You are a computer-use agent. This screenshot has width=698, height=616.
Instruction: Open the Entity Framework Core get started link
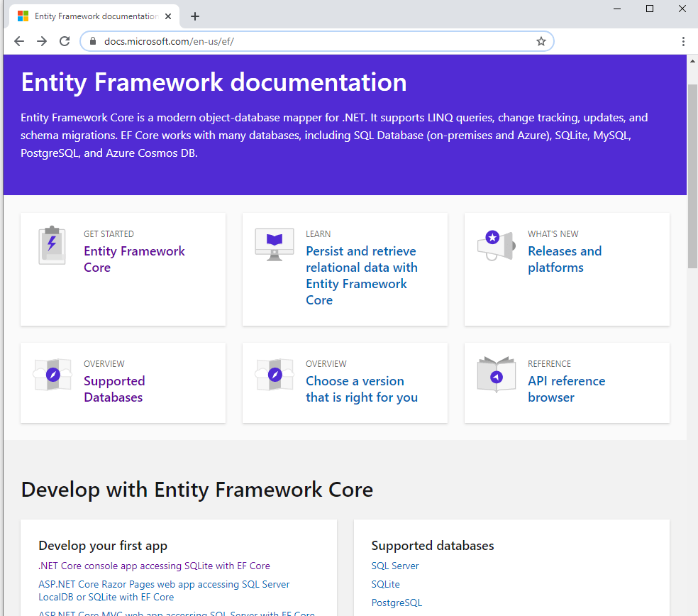(134, 259)
